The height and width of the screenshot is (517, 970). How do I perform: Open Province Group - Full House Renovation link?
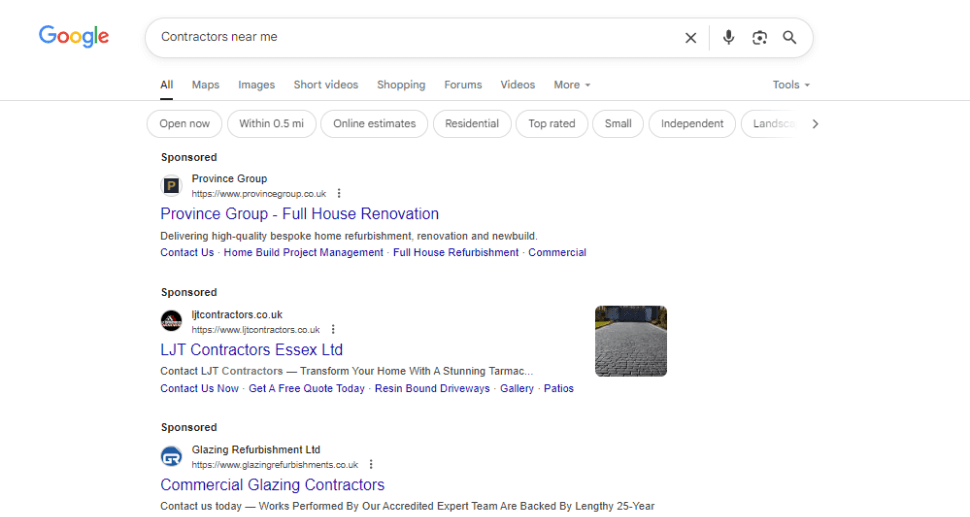tap(299, 214)
